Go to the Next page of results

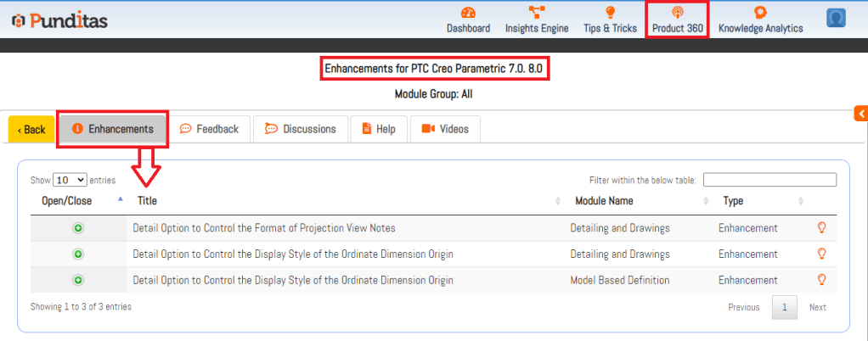pos(817,307)
